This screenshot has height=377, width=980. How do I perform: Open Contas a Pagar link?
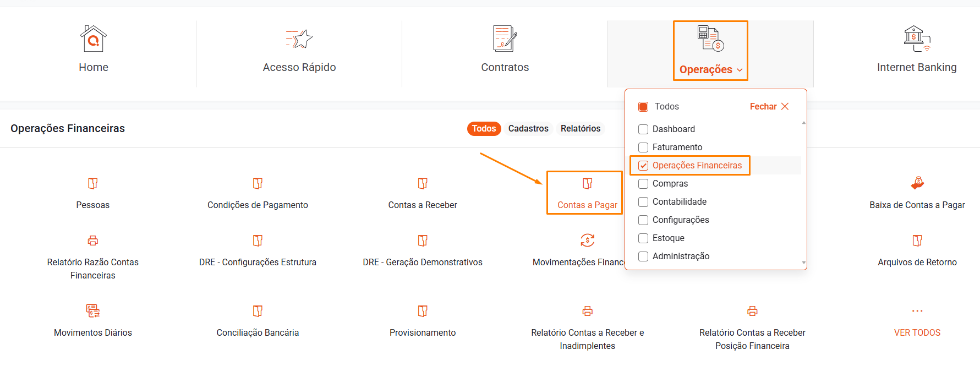point(587,205)
